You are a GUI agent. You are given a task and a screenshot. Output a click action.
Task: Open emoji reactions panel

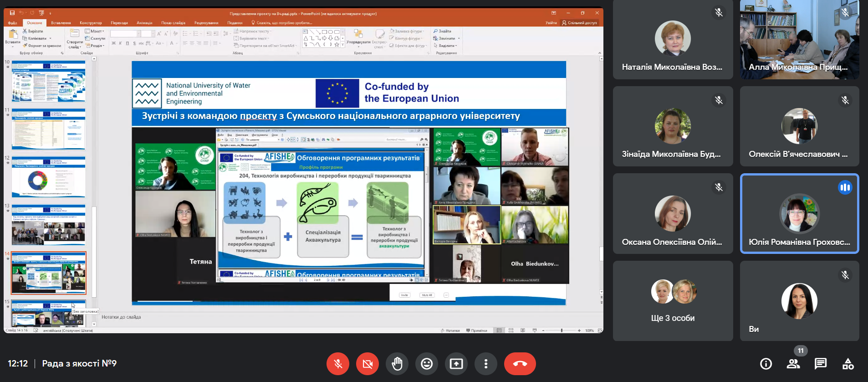click(427, 364)
